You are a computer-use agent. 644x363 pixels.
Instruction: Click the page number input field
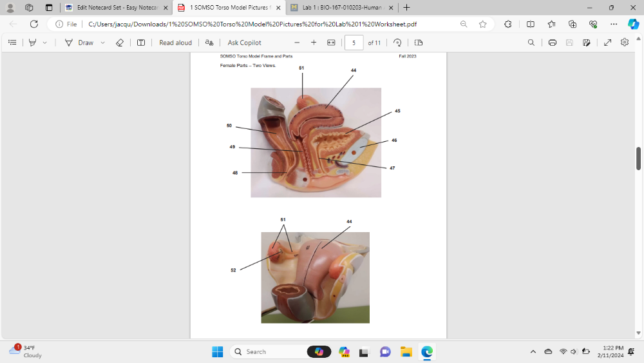(x=354, y=43)
